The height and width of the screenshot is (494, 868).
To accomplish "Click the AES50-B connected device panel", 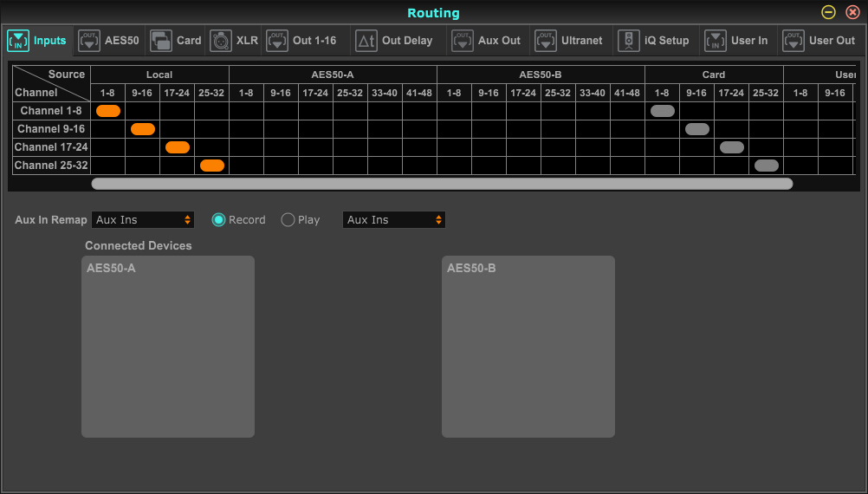I will pyautogui.click(x=528, y=347).
